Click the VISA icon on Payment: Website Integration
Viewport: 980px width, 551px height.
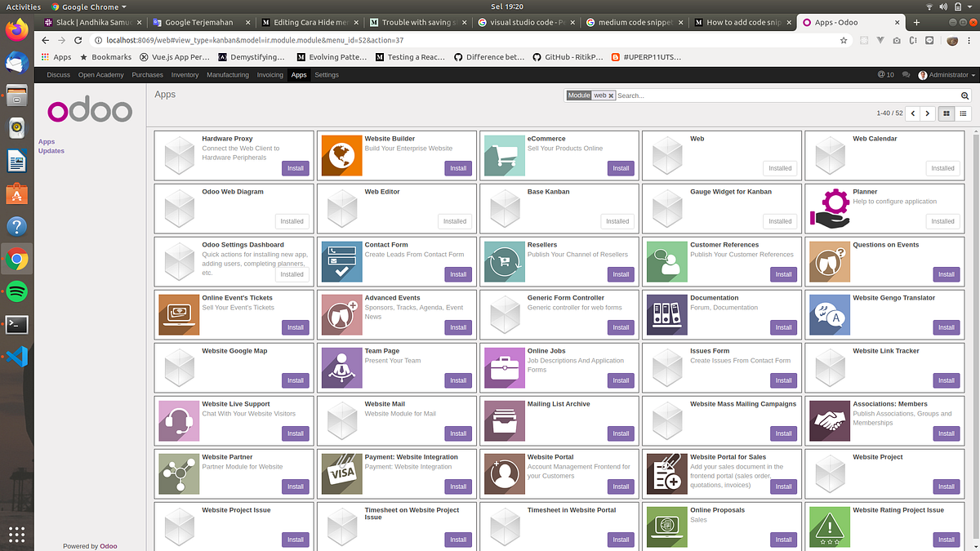341,473
